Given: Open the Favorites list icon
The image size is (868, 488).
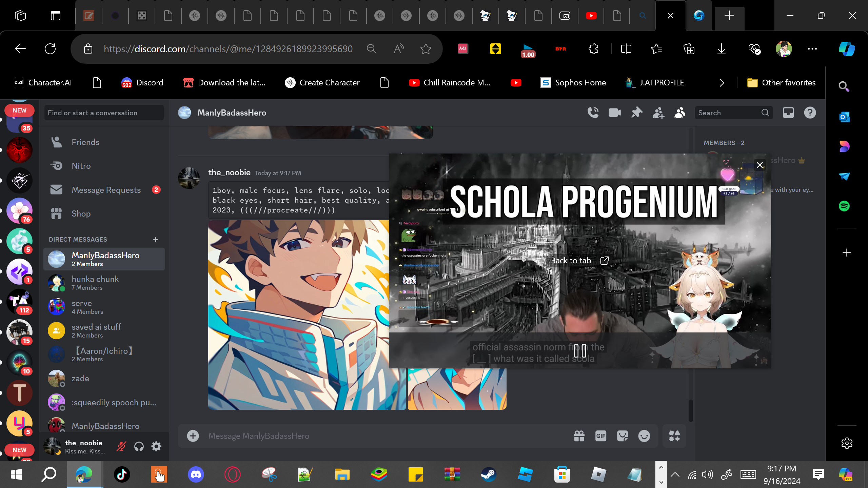Looking at the screenshot, I should (x=656, y=49).
